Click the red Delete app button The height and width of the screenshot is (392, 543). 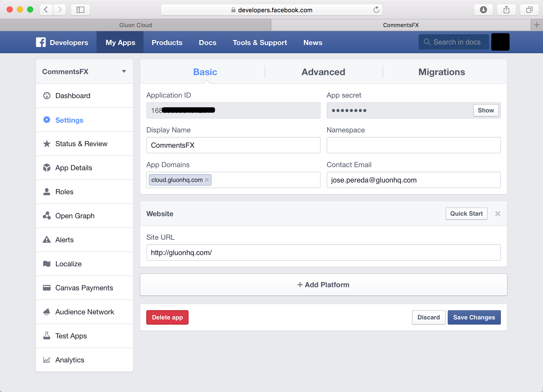(x=167, y=317)
